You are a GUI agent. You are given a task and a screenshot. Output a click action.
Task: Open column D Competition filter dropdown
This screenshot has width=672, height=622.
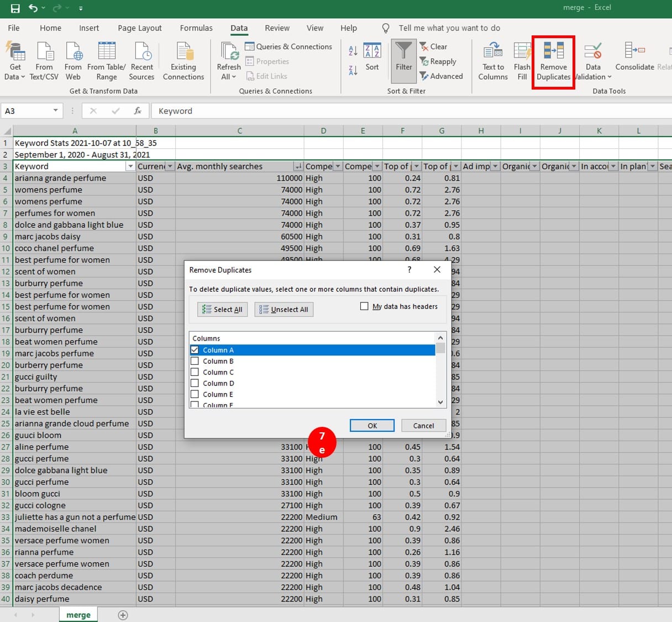click(338, 166)
